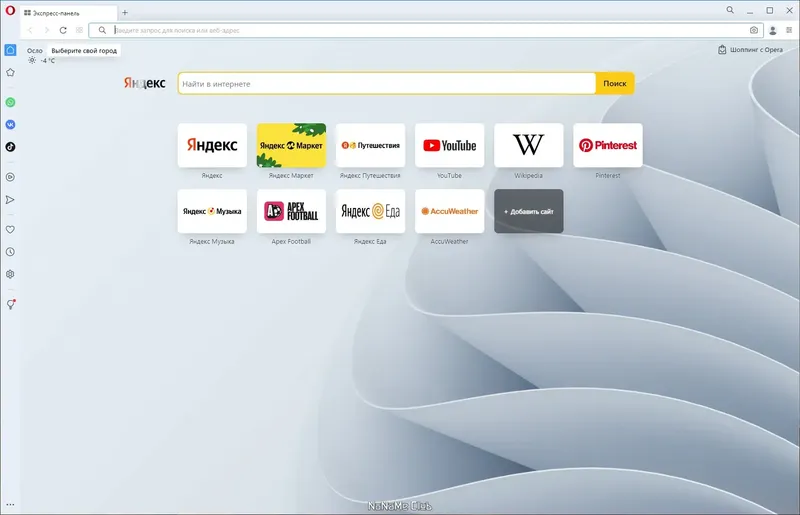Open My Flow send icon
The width and height of the screenshot is (800, 515).
(x=10, y=200)
